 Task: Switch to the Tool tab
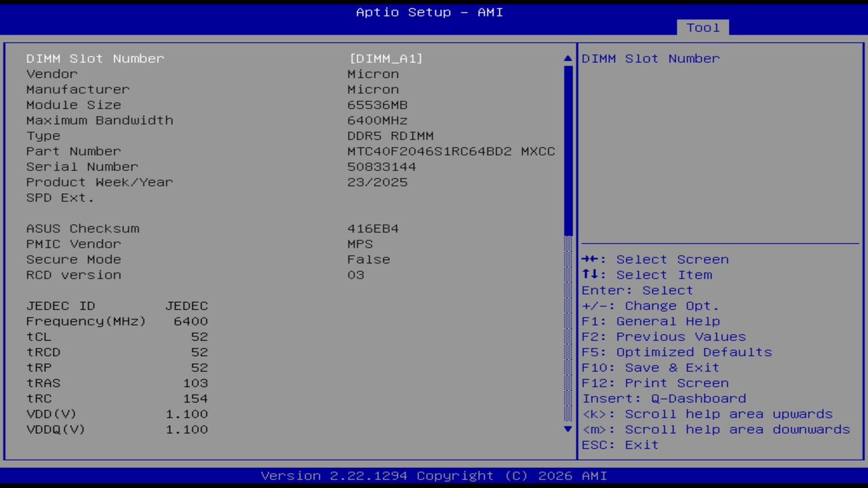coord(703,27)
